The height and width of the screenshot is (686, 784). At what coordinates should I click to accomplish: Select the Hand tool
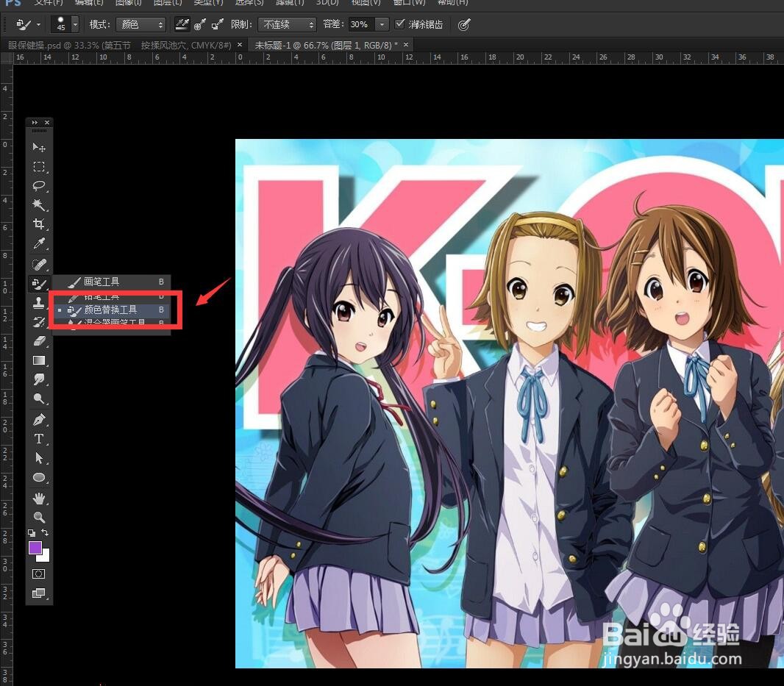(x=39, y=498)
